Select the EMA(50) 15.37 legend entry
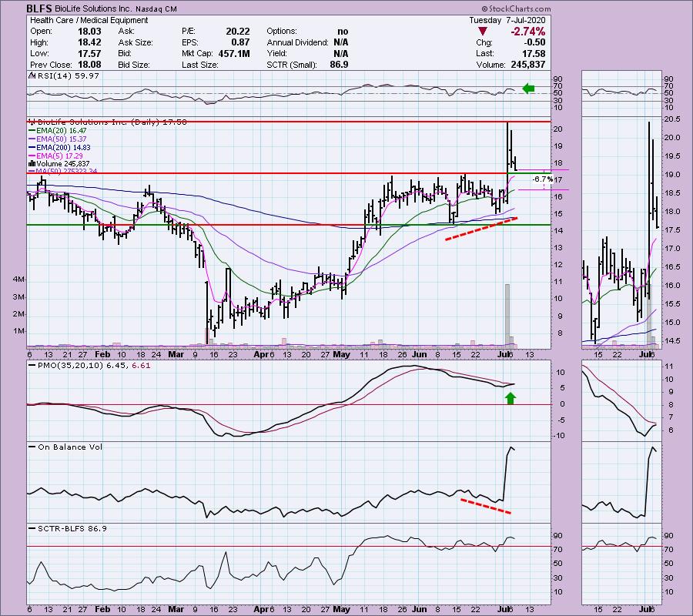 click(58, 139)
